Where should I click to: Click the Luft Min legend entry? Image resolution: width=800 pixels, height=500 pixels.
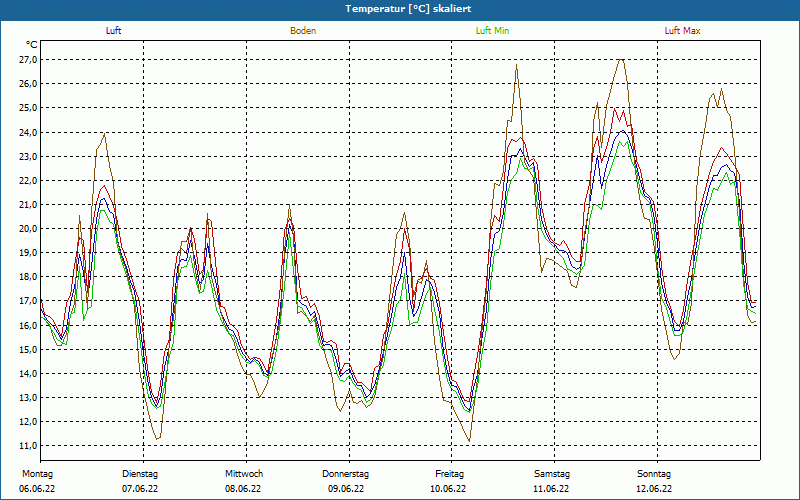pyautogui.click(x=493, y=31)
